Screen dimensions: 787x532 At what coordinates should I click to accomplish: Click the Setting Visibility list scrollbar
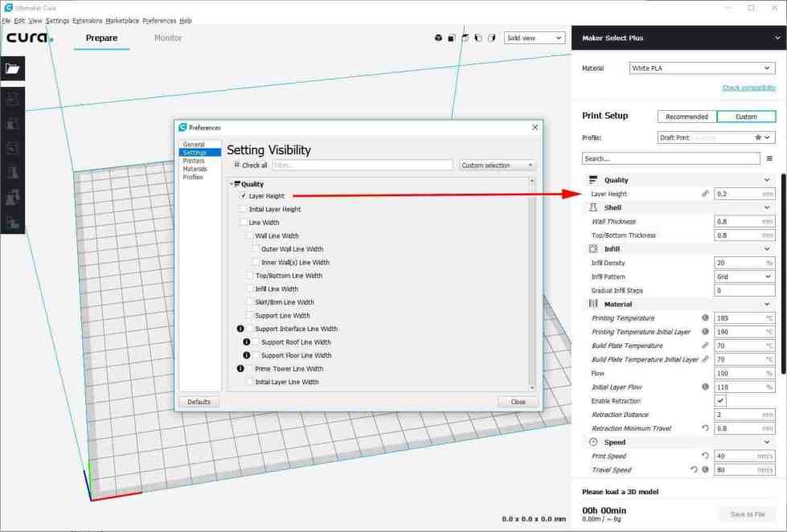click(532, 284)
